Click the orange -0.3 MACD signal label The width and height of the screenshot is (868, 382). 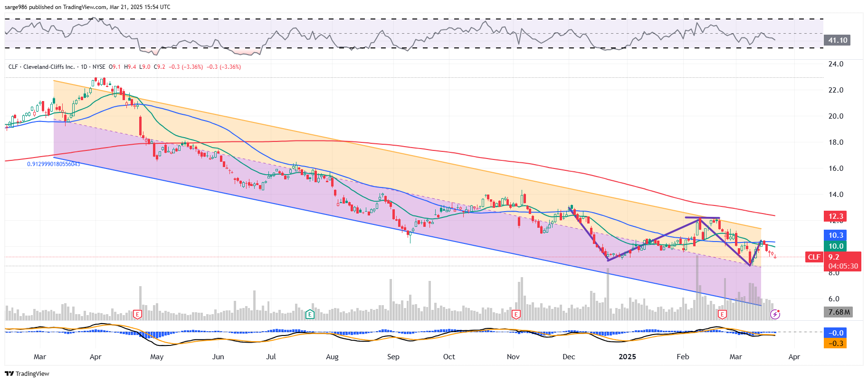[836, 344]
